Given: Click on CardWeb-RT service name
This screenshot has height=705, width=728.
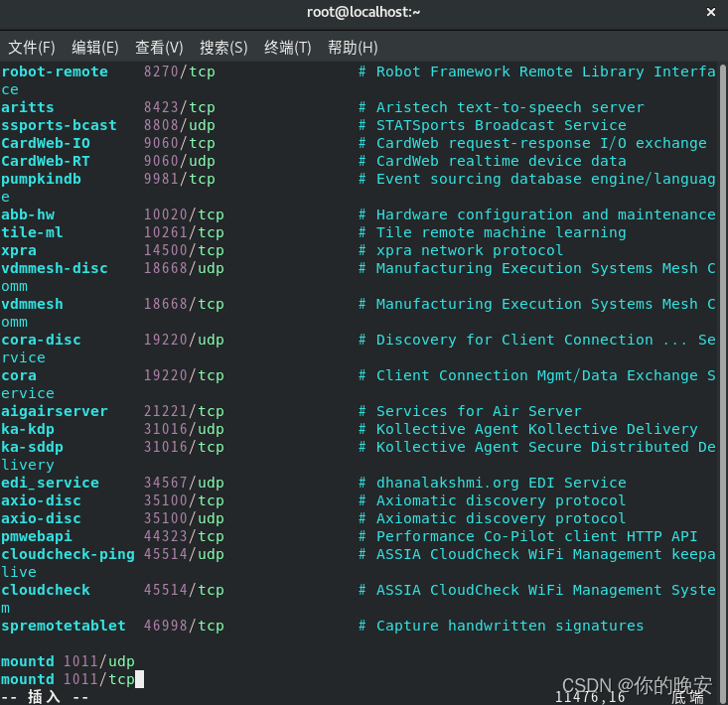Looking at the screenshot, I should point(46,161).
